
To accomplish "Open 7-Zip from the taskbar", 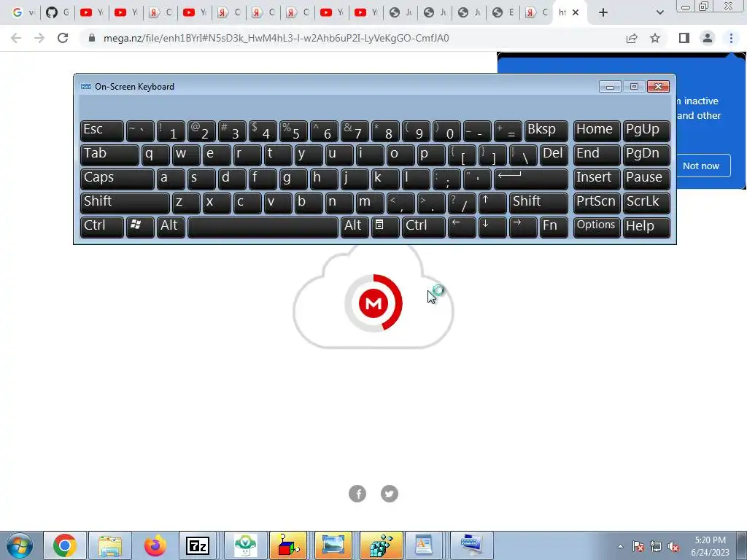I will tap(198, 545).
